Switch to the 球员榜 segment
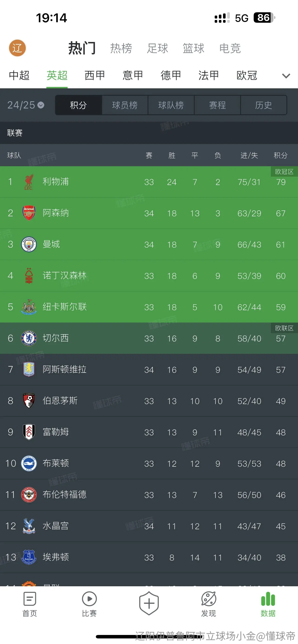The height and width of the screenshot is (644, 298). coord(125,105)
